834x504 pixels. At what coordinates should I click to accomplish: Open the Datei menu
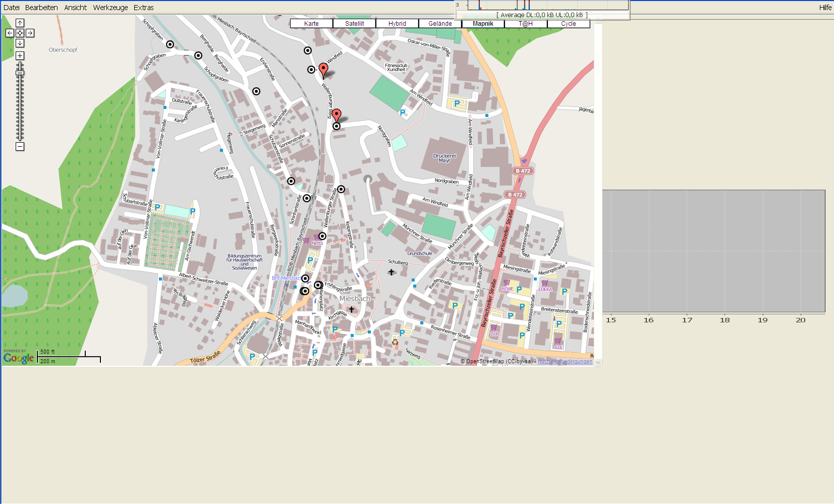click(12, 8)
